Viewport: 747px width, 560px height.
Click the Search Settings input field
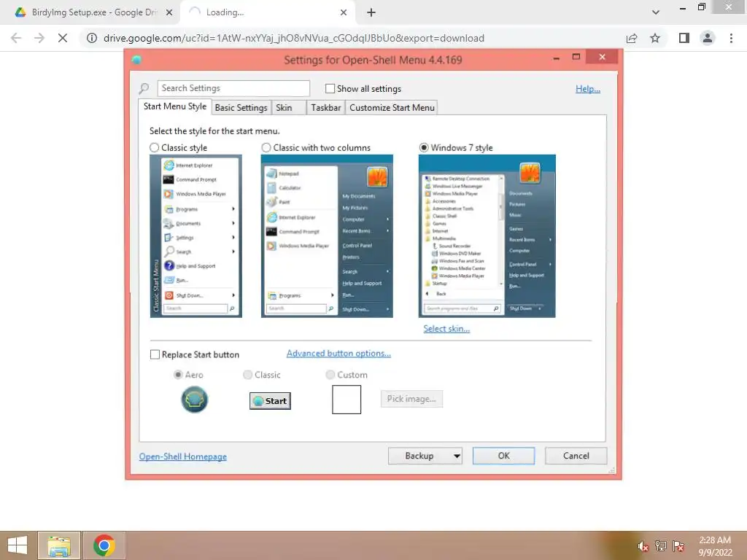[x=233, y=88]
